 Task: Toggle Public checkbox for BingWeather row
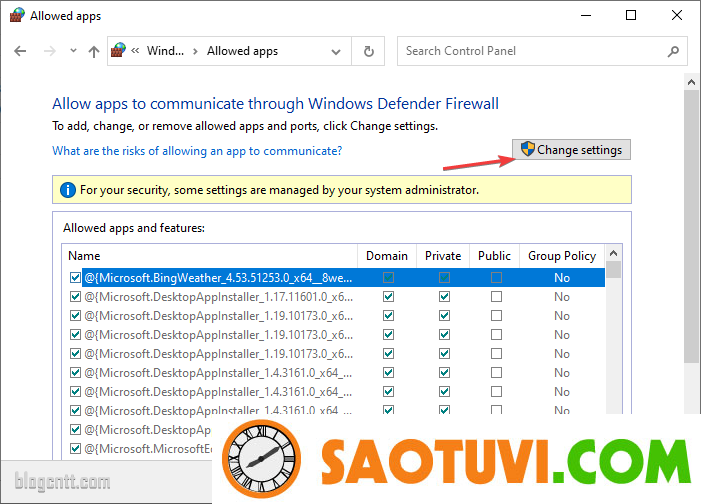[496, 278]
